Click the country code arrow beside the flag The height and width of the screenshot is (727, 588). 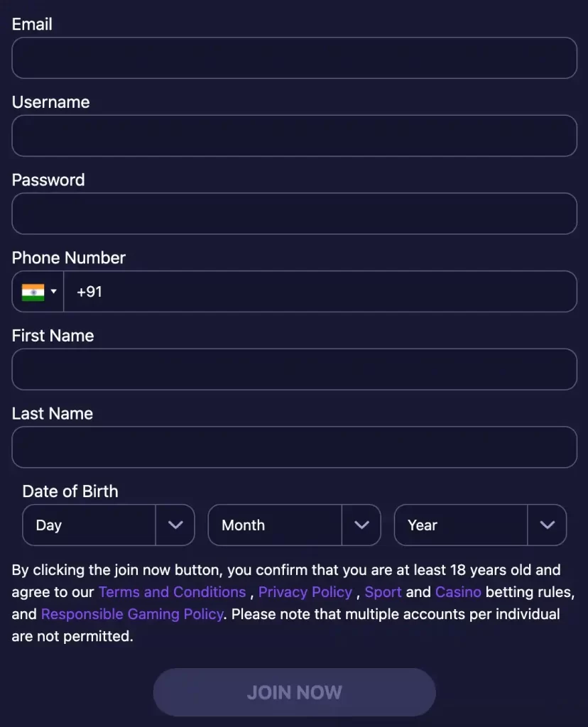[x=53, y=292]
